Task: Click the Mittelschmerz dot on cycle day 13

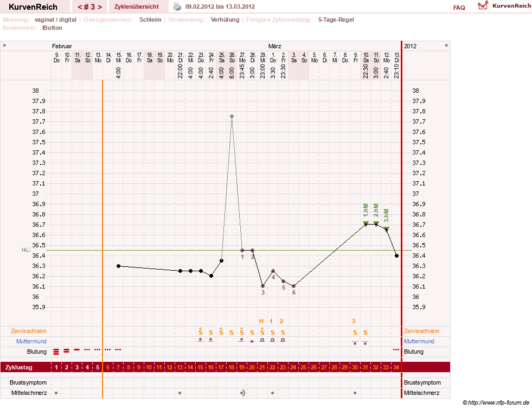Action: (x=180, y=393)
